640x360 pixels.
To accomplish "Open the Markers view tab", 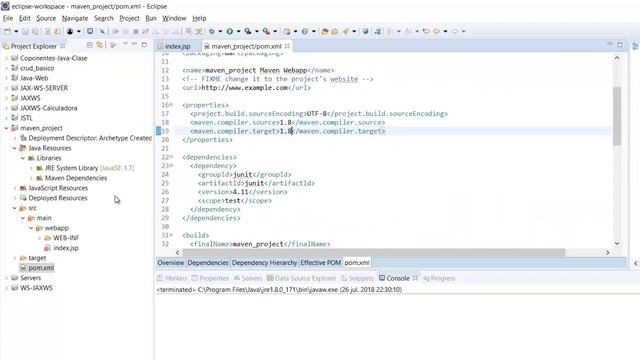I will (x=172, y=278).
